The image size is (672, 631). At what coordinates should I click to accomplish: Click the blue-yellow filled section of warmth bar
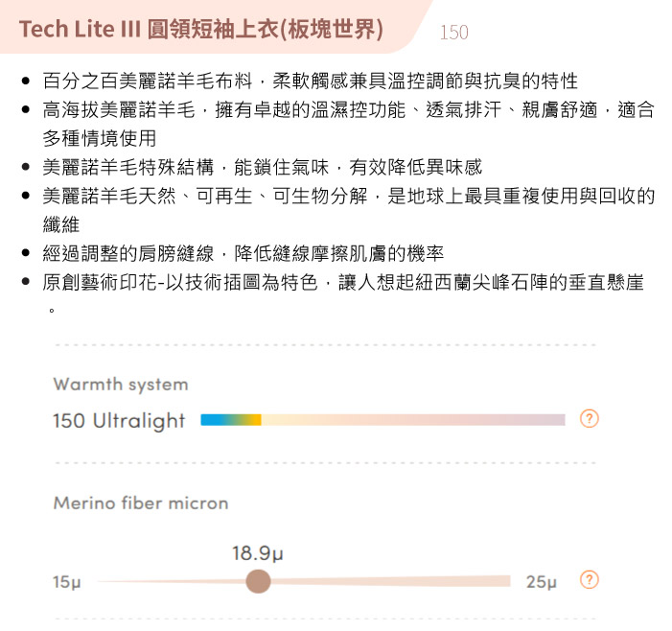click(x=231, y=420)
